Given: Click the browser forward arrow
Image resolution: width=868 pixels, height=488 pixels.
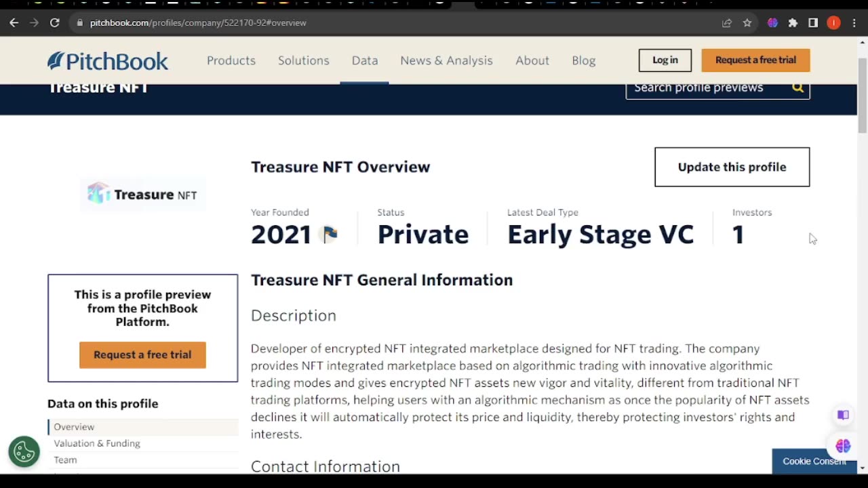Looking at the screenshot, I should pos(34,22).
